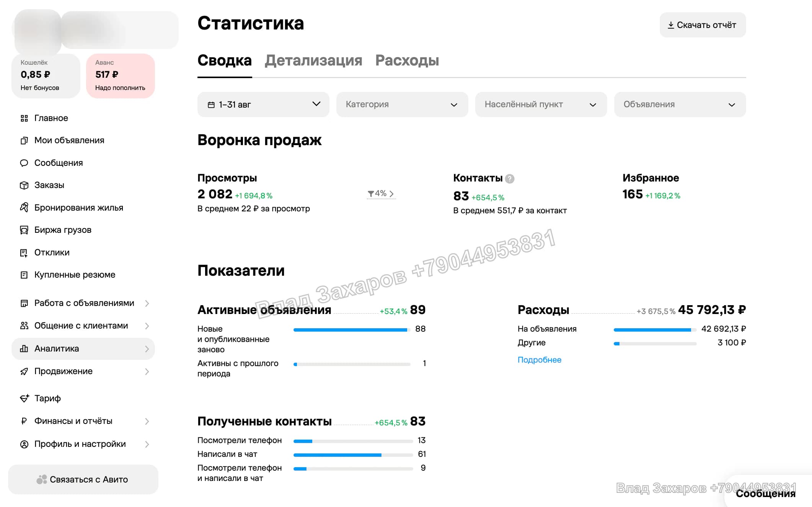Click the Отклики icon

point(24,253)
